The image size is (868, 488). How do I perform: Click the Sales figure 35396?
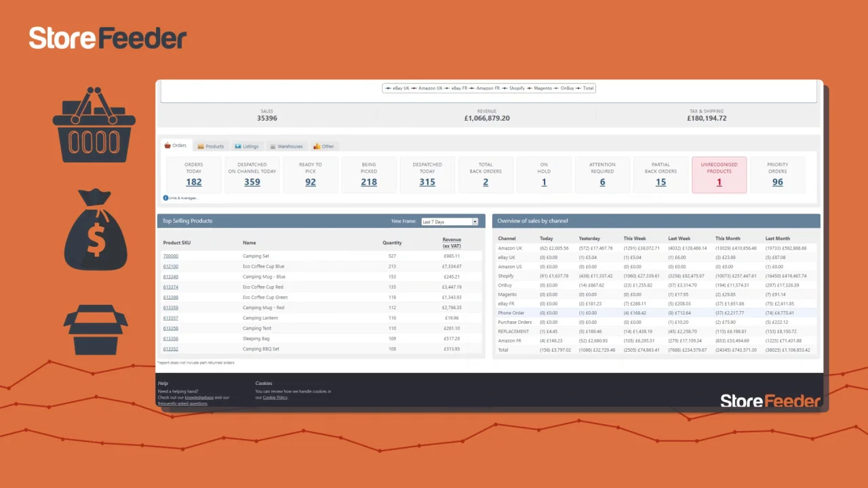tap(267, 118)
